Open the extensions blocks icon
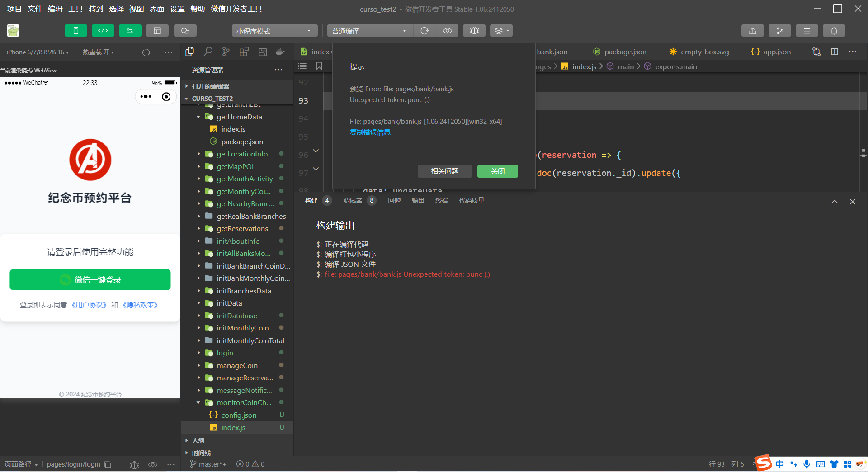Viewport: 868px width, 472px height. (x=244, y=52)
